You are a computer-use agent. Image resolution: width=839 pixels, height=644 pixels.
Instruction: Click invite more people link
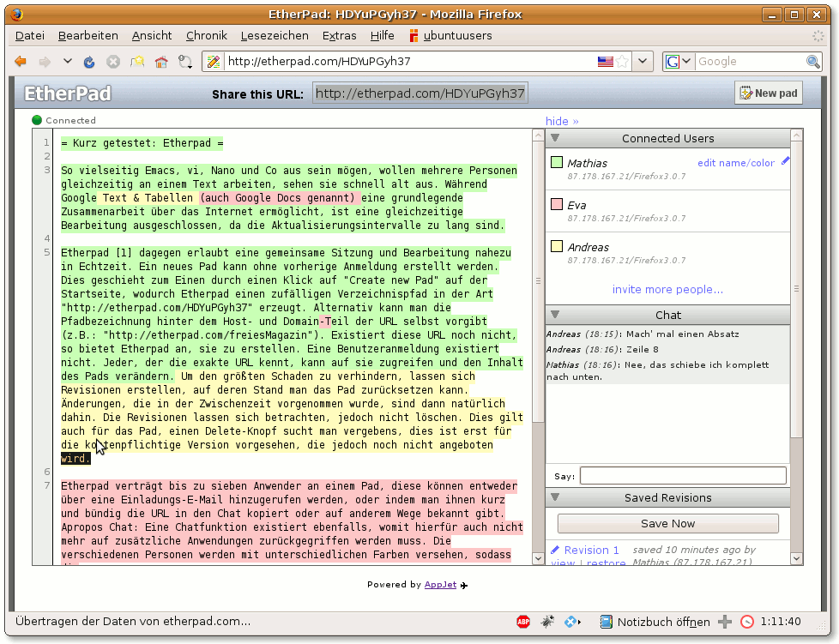(x=667, y=289)
